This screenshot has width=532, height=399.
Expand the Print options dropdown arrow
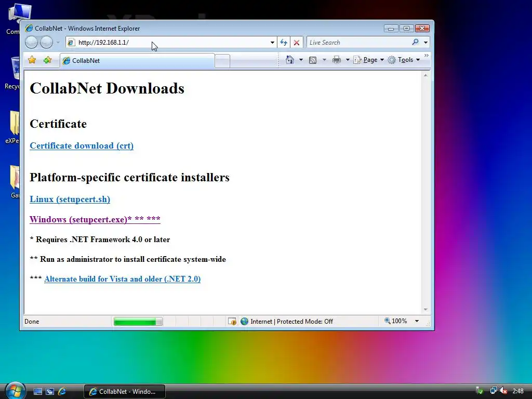(348, 60)
